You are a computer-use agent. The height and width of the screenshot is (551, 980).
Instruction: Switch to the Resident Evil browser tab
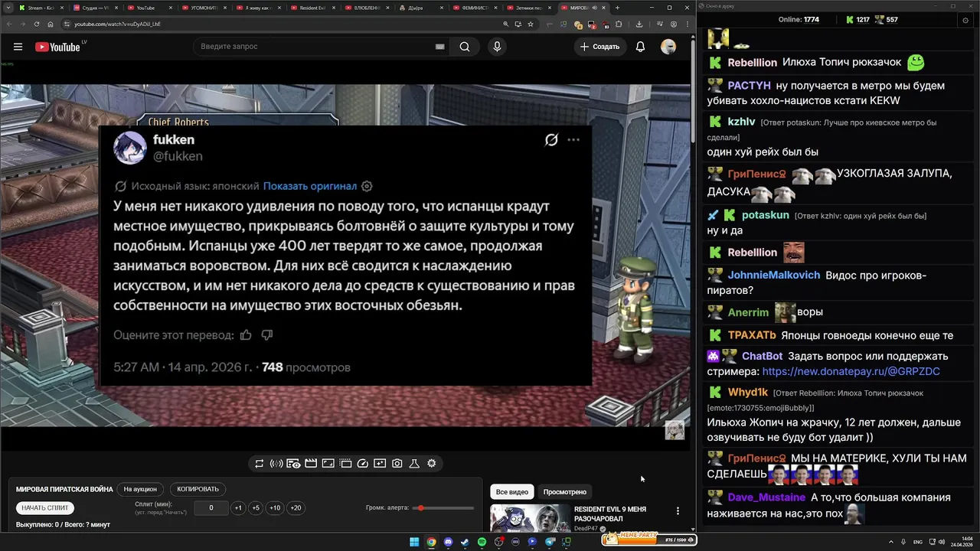click(x=314, y=8)
